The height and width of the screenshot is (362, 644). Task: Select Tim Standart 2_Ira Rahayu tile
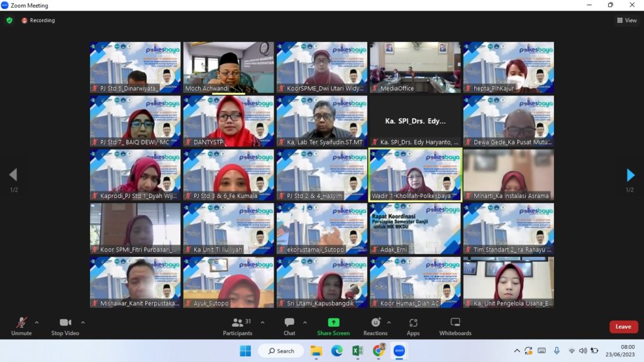click(x=508, y=229)
